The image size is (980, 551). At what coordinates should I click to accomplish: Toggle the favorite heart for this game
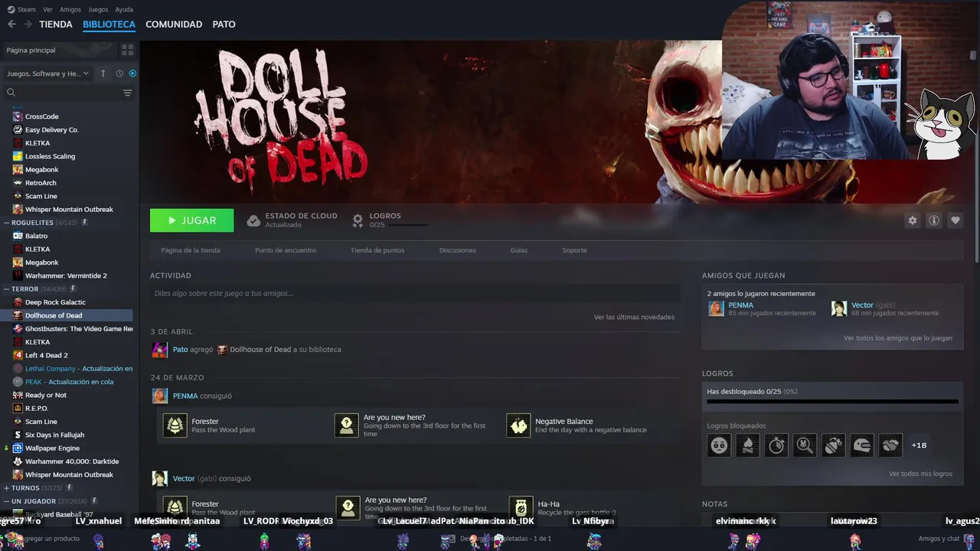tap(955, 220)
